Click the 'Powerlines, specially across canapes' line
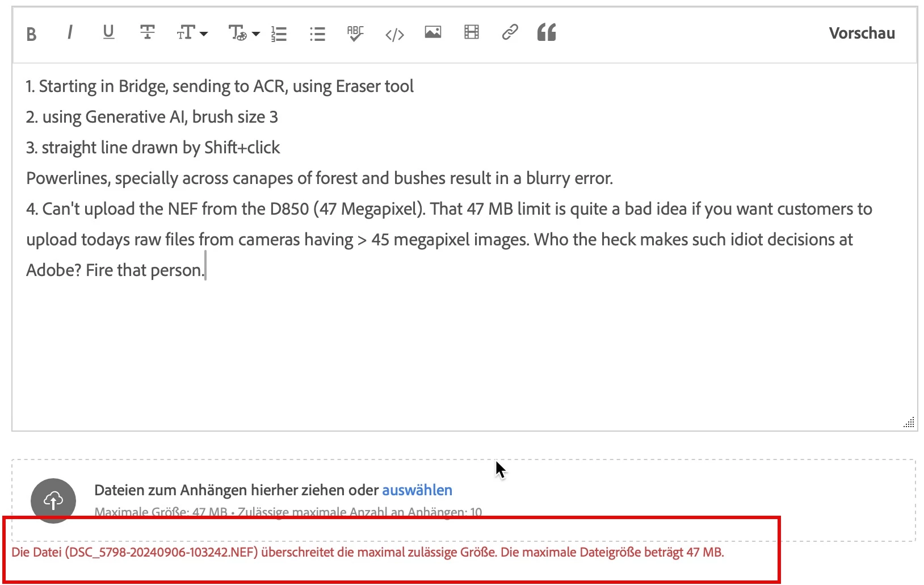Image resolution: width=924 pixels, height=585 pixels. [320, 178]
